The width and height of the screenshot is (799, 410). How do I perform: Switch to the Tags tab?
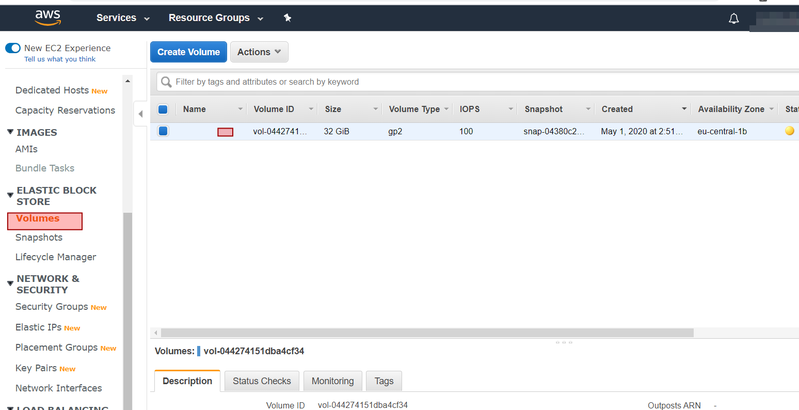(x=384, y=381)
